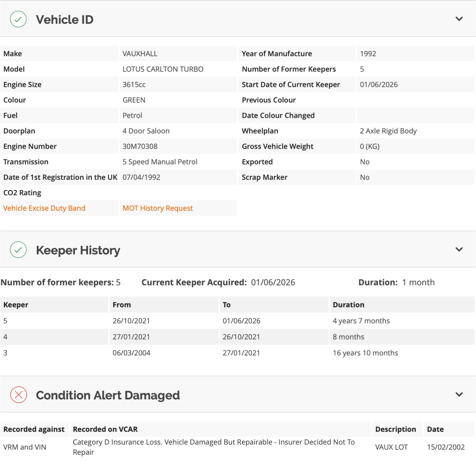Click the CO2 Rating label

(x=22, y=193)
